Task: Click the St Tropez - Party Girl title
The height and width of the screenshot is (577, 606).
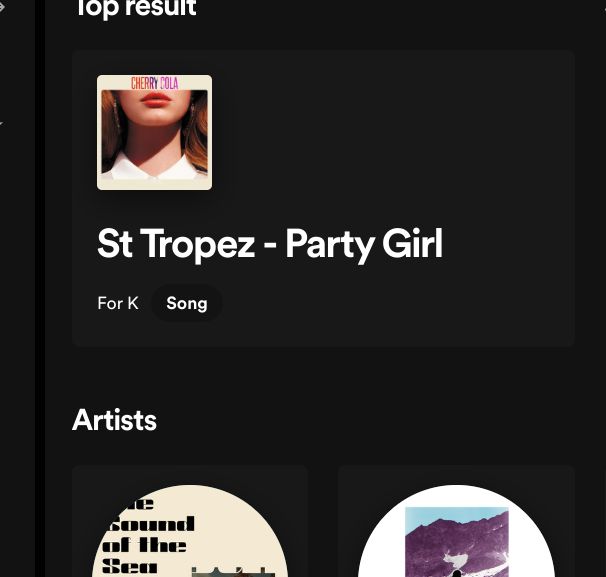Action: click(269, 244)
